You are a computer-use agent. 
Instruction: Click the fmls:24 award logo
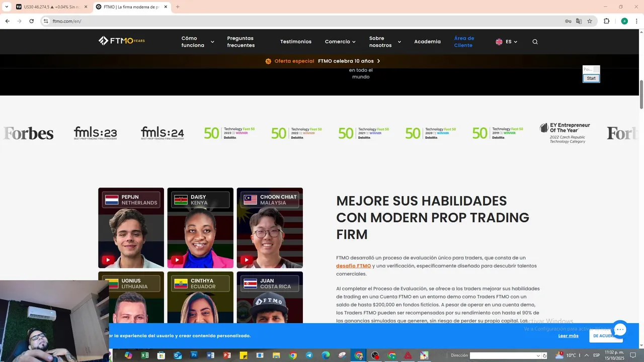coord(162,133)
